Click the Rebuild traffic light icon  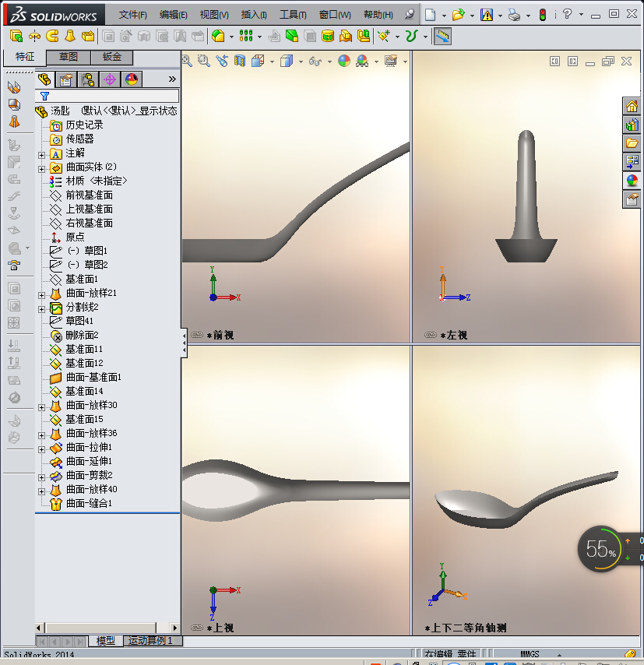(x=543, y=16)
